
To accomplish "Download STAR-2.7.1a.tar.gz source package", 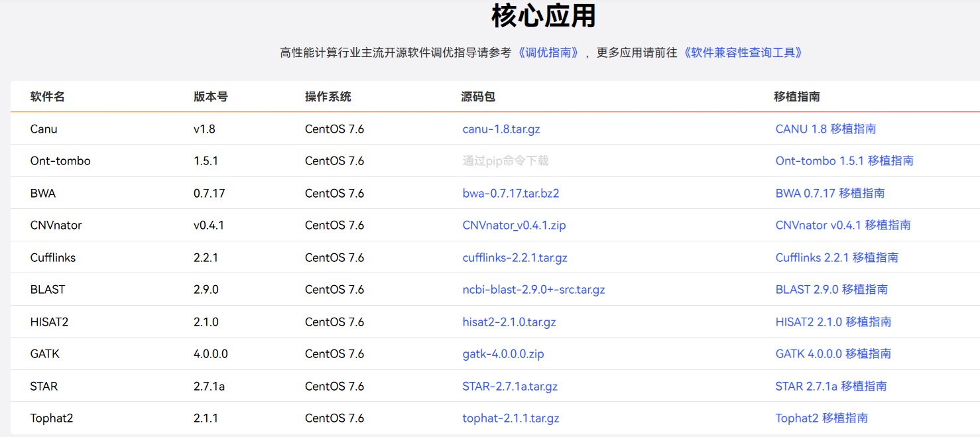I will point(510,386).
